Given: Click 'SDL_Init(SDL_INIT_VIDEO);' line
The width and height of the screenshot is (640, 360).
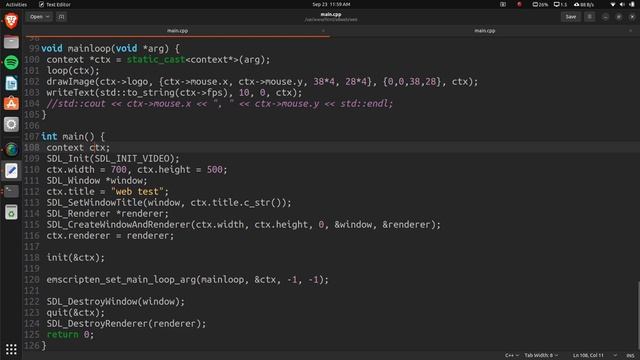Looking at the screenshot, I should point(113,158).
